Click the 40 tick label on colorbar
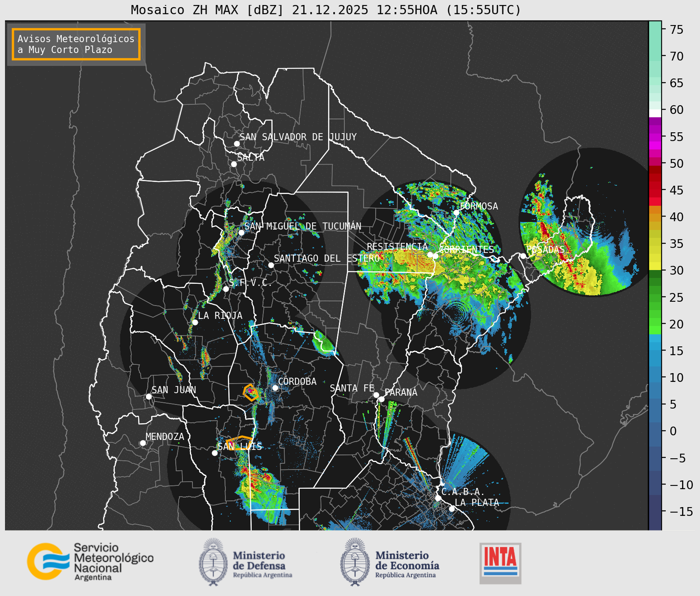The image size is (700, 596). coord(677,217)
